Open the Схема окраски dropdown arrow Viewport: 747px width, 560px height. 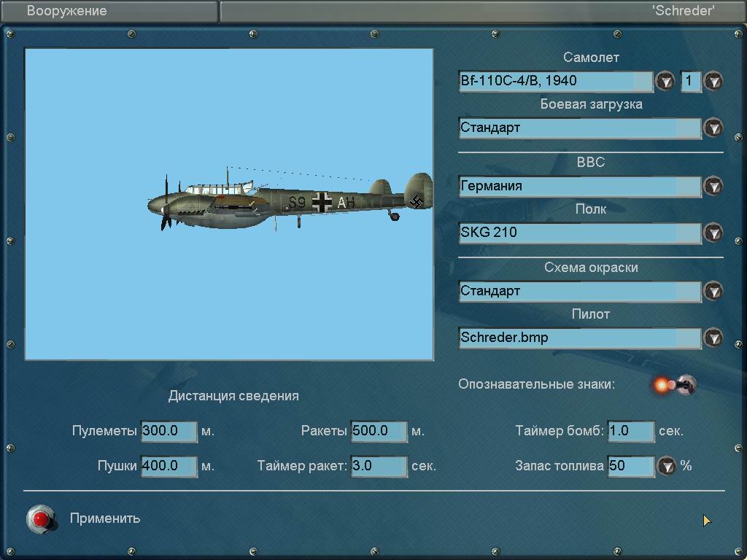[x=713, y=291]
